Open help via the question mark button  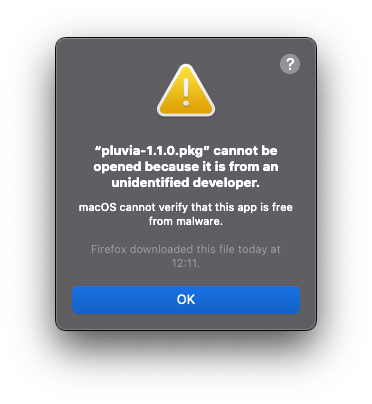(290, 64)
